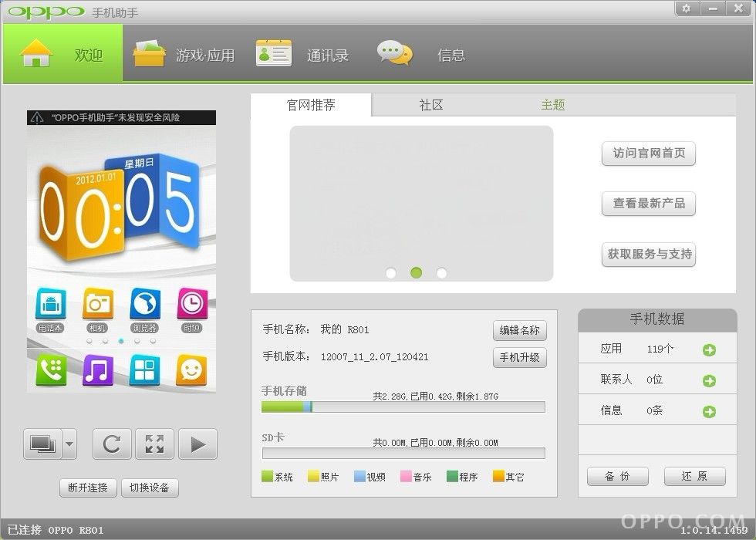The height and width of the screenshot is (540, 756).
Task: Select the third banner carousel dot
Action: coord(441,273)
